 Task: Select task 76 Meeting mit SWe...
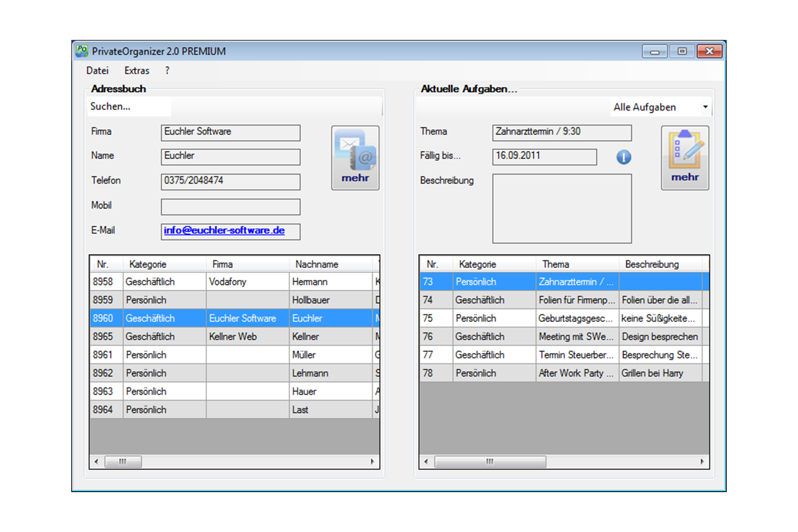pyautogui.click(x=564, y=337)
